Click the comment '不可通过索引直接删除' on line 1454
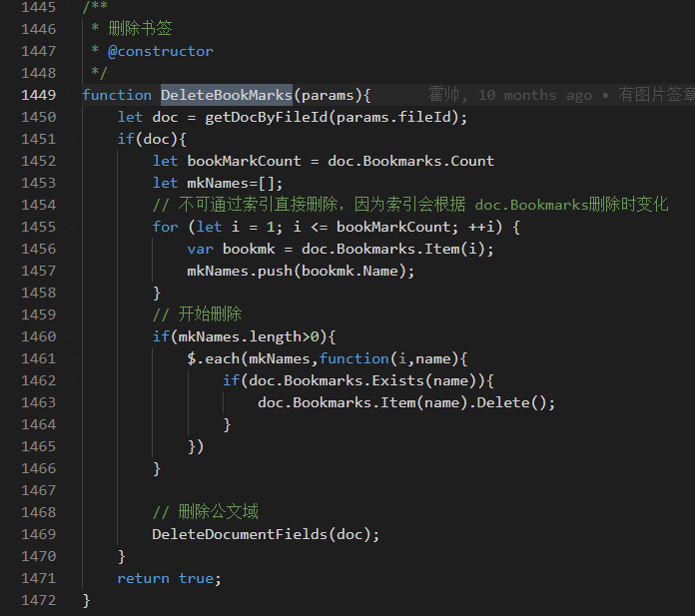The height and width of the screenshot is (616, 695). click(259, 205)
